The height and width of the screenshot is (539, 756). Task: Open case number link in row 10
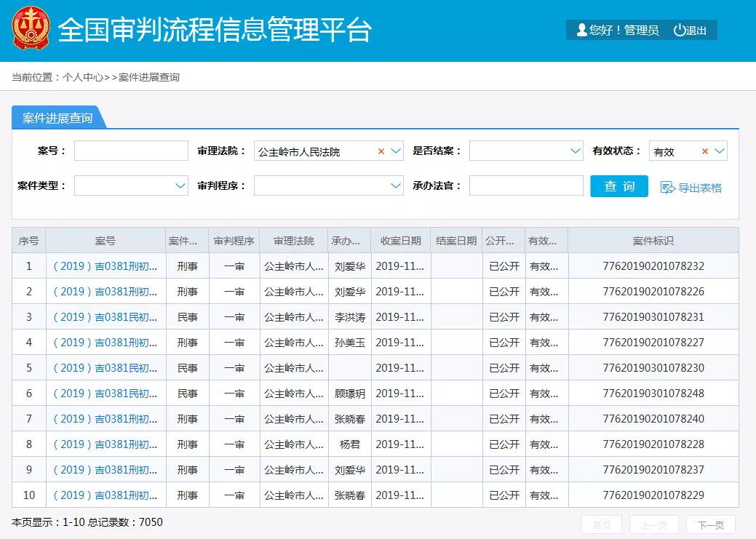tap(105, 495)
